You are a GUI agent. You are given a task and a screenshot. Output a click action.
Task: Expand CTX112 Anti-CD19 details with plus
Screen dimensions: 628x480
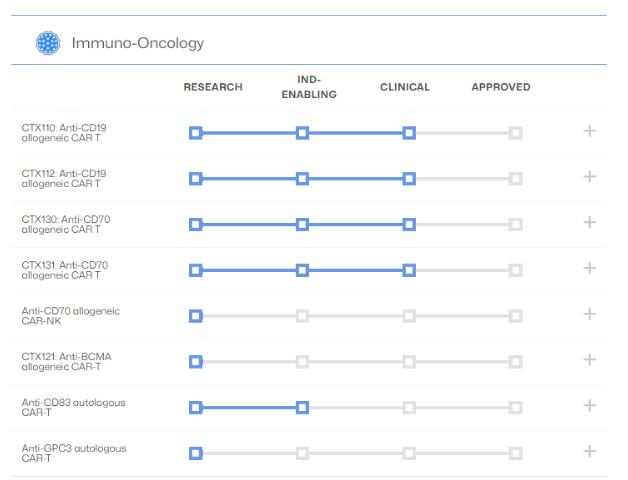(590, 177)
